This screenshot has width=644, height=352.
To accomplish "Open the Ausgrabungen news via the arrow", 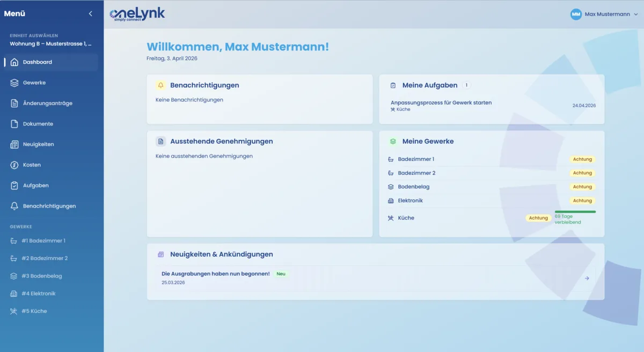I will tap(587, 278).
